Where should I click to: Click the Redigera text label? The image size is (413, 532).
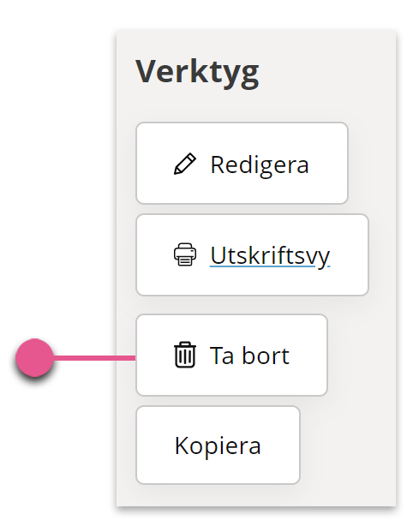coord(260,164)
